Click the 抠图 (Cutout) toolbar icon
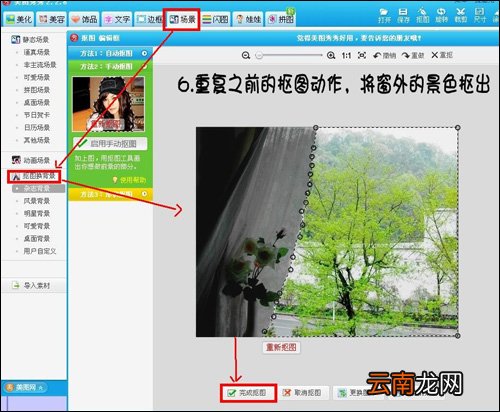This screenshot has width=500, height=412. (x=422, y=16)
